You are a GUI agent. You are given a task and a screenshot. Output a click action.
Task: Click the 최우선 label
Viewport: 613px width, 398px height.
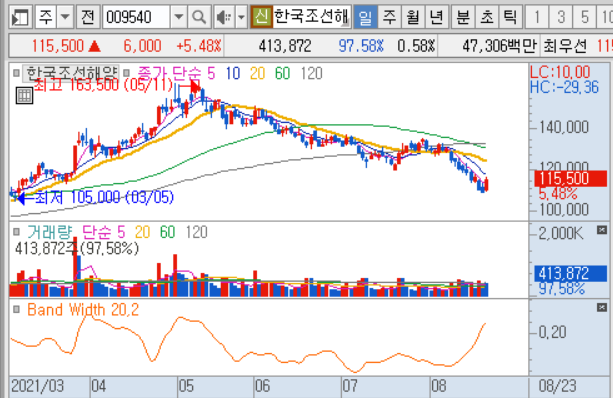565,46
